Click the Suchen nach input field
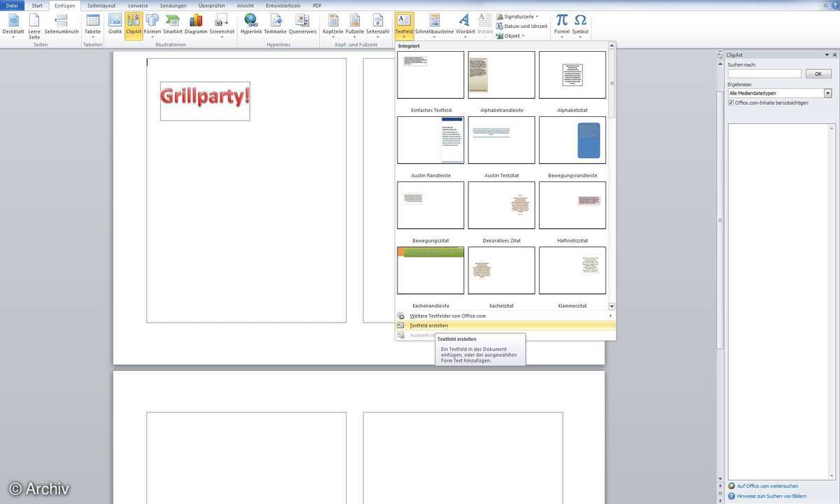The width and height of the screenshot is (840, 504). pos(764,73)
